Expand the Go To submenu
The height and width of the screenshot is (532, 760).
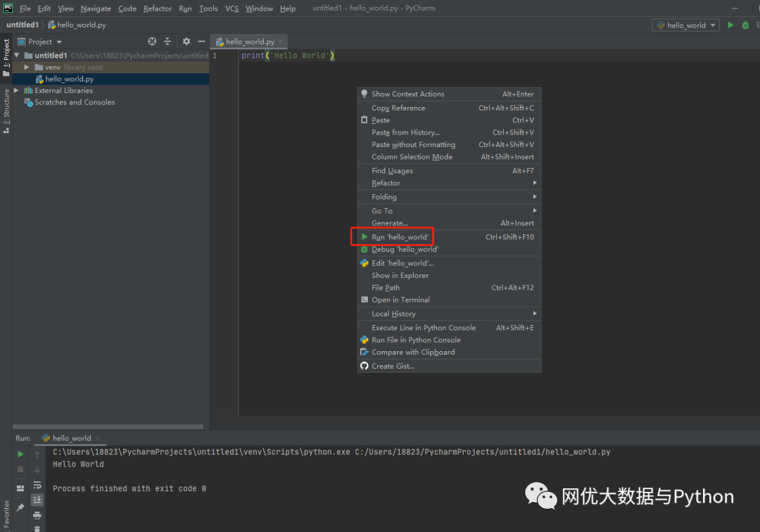(x=449, y=211)
